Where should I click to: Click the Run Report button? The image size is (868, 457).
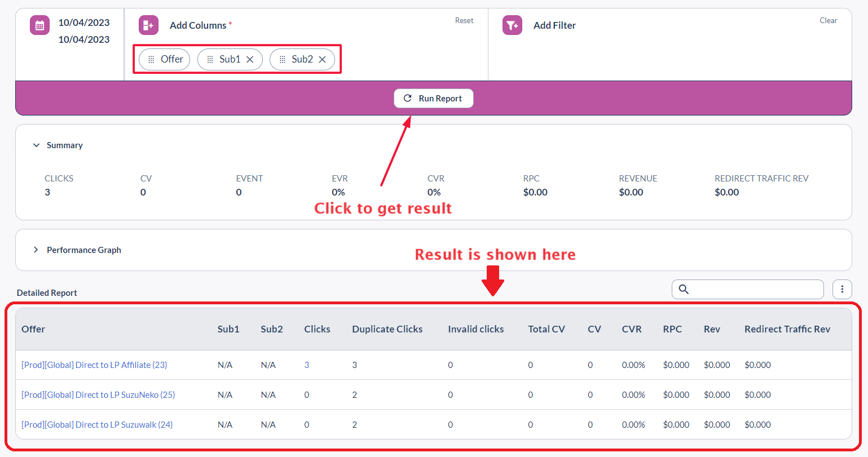(433, 99)
